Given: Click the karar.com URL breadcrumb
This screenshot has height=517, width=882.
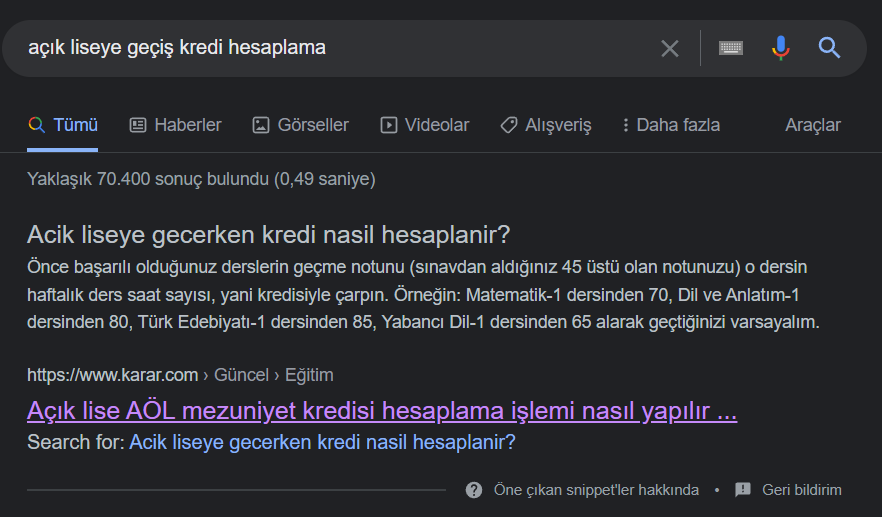Looking at the screenshot, I should click(x=112, y=375).
